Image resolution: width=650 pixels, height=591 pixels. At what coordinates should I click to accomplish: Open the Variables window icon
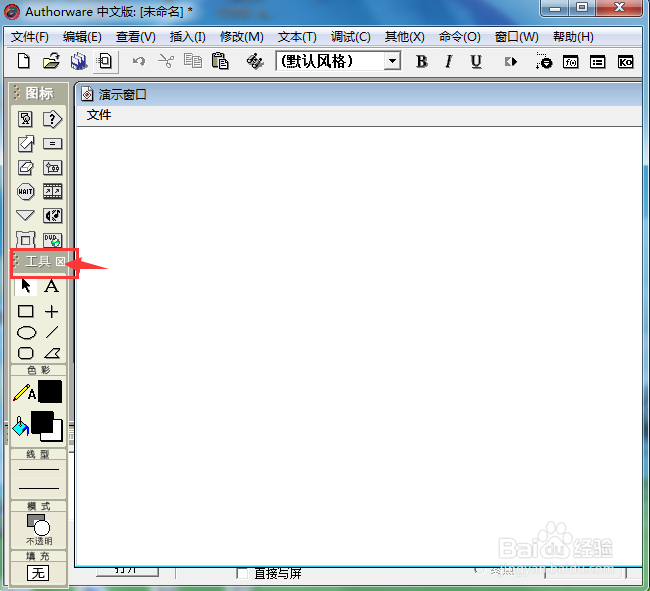(597, 62)
